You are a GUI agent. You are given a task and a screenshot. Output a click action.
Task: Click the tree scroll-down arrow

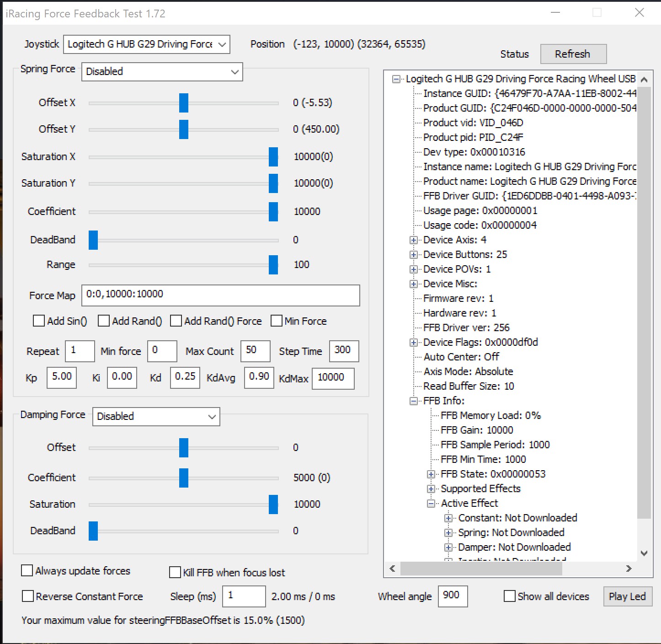tap(644, 553)
